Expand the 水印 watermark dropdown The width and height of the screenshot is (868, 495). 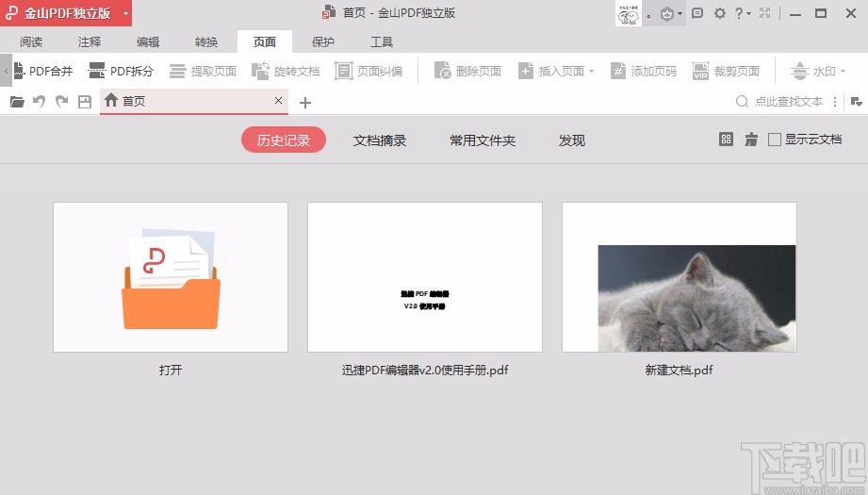pyautogui.click(x=843, y=71)
